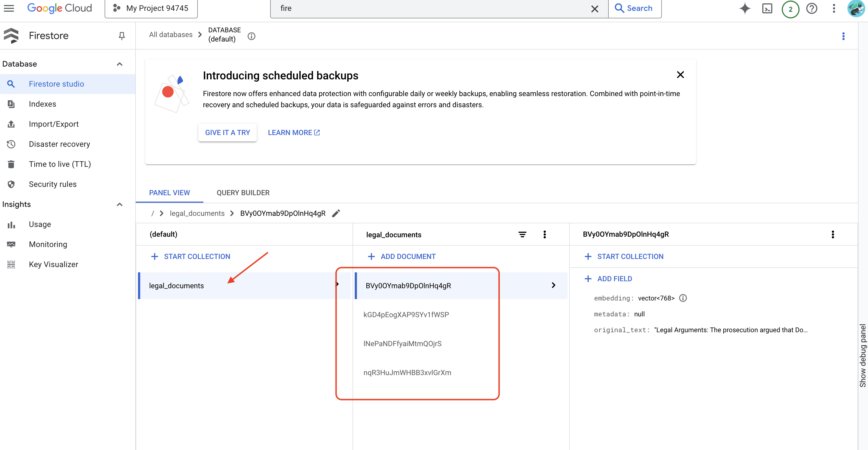Click the pencil edit path icon
This screenshot has height=450, width=868.
336,213
